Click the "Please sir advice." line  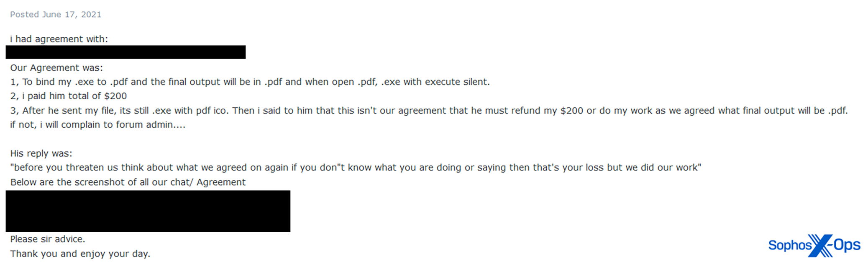(x=48, y=239)
